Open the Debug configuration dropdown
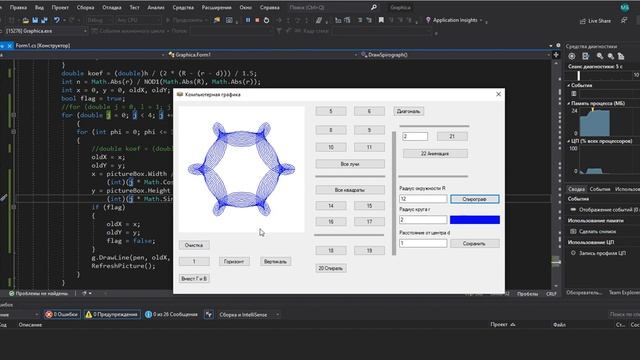This screenshot has height=360, width=640. click(x=99, y=20)
